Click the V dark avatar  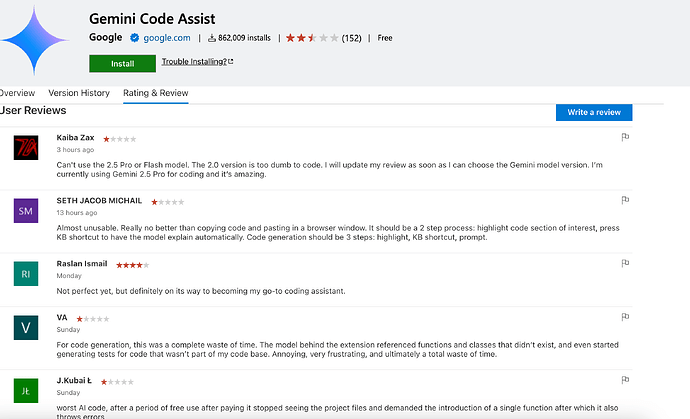[x=26, y=327]
